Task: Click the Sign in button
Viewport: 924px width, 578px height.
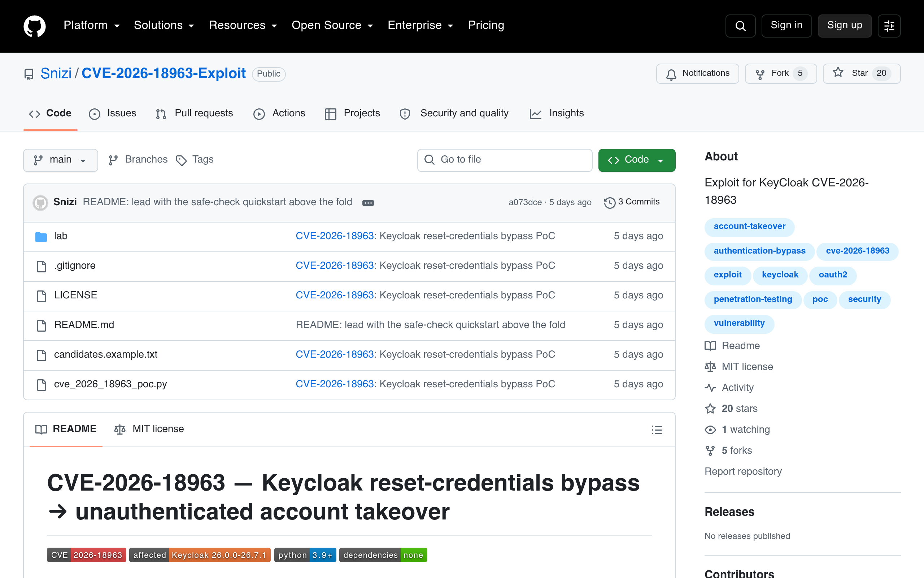Action: point(786,26)
